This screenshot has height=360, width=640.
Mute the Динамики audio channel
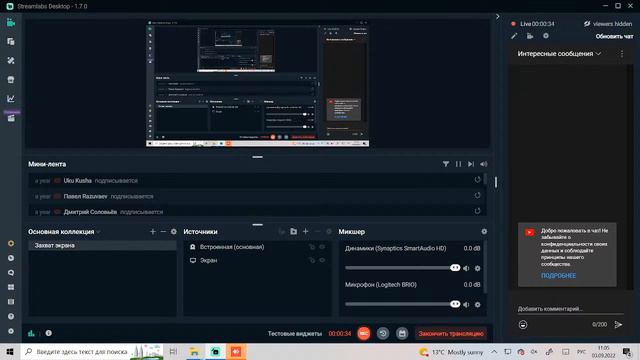coord(466,268)
